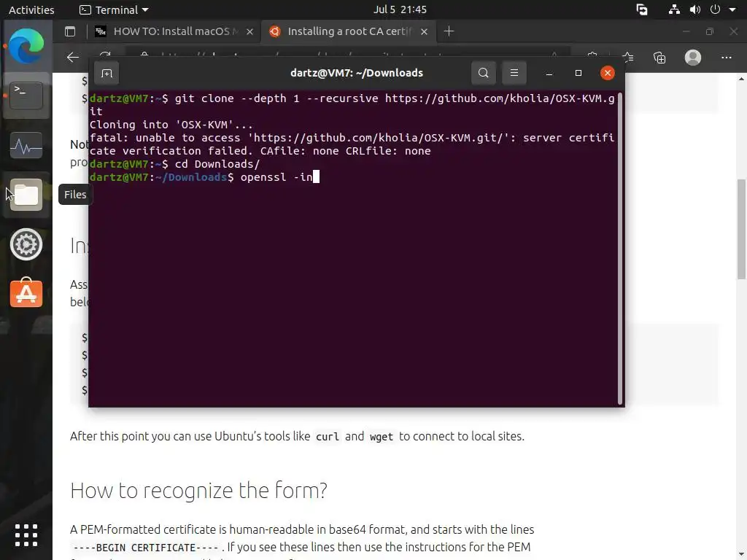
Task: Expand the system menu arrow
Action: [x=732, y=9]
